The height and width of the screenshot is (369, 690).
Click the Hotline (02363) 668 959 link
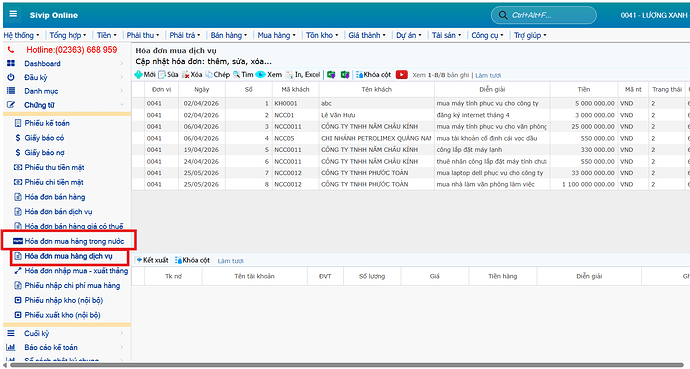(x=72, y=50)
